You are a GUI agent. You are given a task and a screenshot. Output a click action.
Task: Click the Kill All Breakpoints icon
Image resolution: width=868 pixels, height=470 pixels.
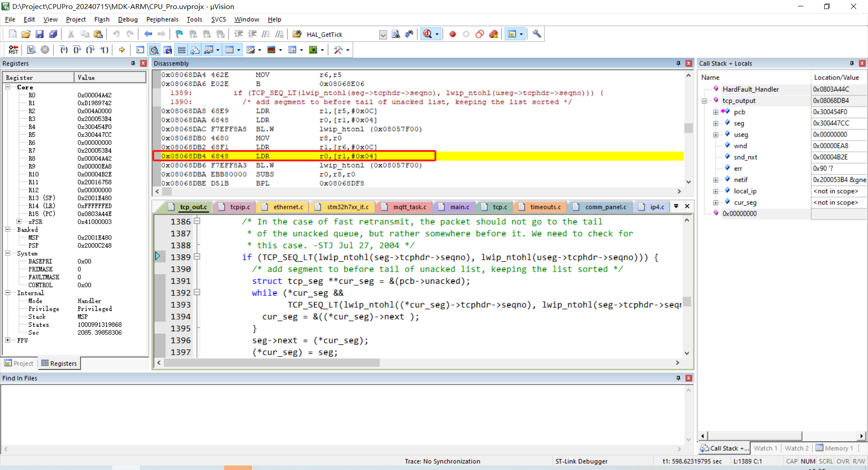(493, 34)
